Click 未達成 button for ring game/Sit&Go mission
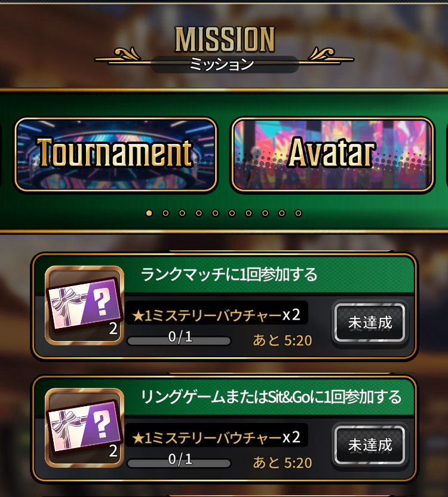This screenshot has height=497, width=448. coord(370,445)
